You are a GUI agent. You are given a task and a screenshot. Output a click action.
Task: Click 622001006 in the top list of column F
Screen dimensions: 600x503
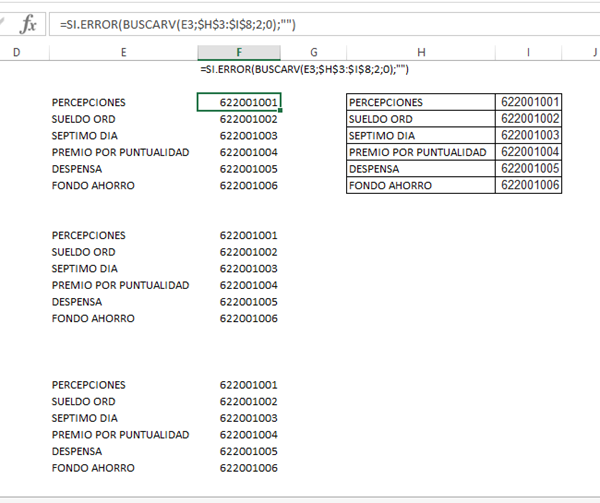[x=249, y=186]
